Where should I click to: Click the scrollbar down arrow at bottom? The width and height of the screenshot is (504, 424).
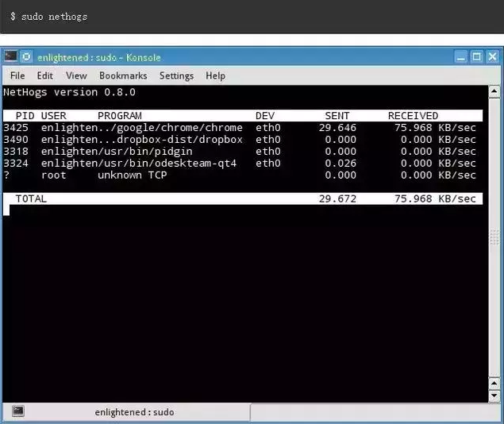click(x=494, y=395)
